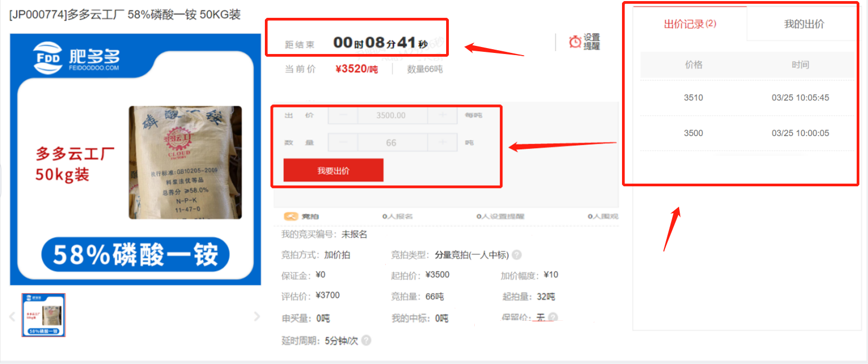Click the alarm clock reminder icon
This screenshot has height=364, width=868.
coord(575,42)
